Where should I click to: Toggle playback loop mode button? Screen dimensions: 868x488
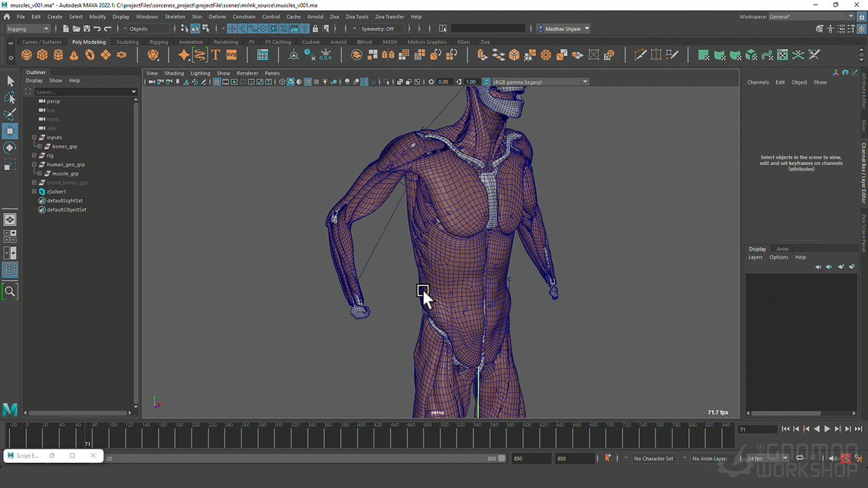[x=800, y=458]
